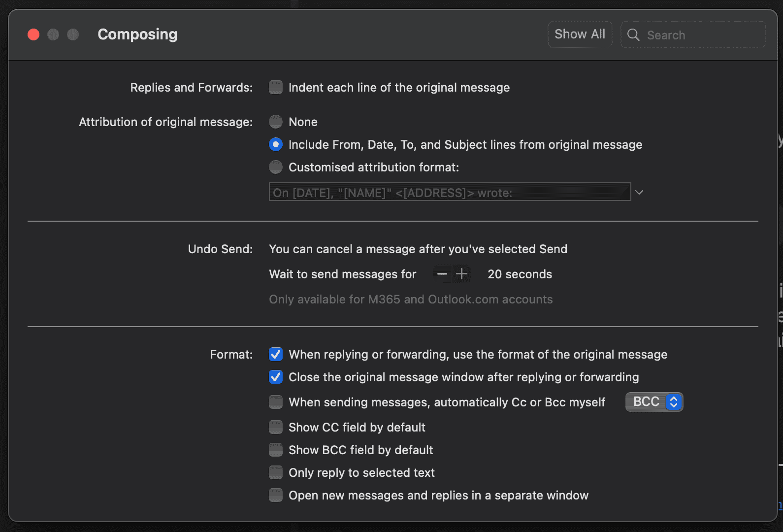Close the Composing window with red button
The height and width of the screenshot is (532, 783).
33,34
